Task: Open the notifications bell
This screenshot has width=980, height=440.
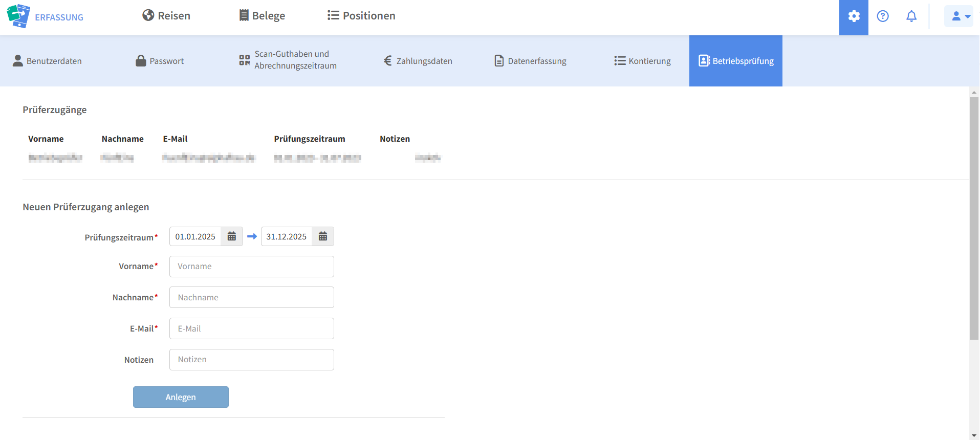Action: tap(911, 16)
